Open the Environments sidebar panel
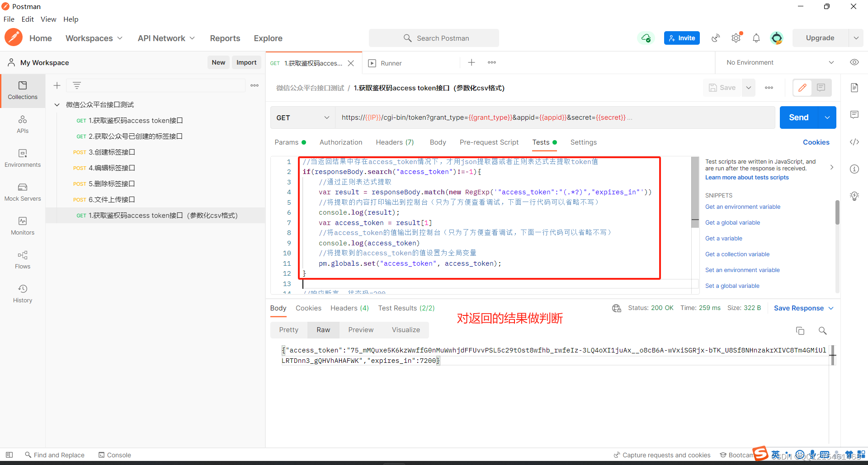 23,159
